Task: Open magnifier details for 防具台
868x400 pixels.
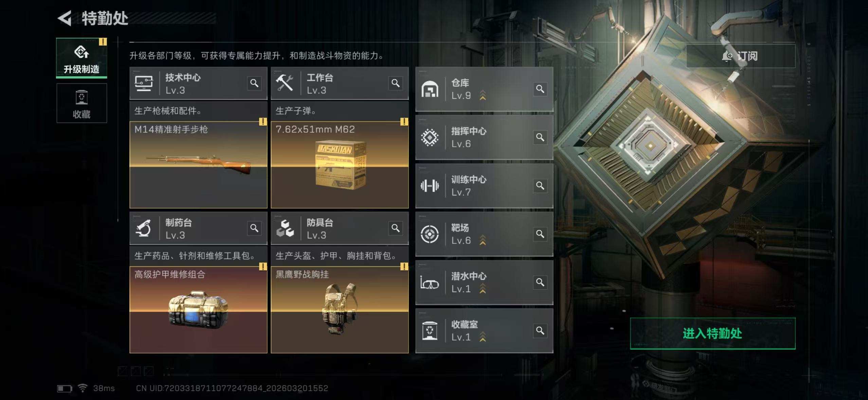Action: [x=396, y=228]
